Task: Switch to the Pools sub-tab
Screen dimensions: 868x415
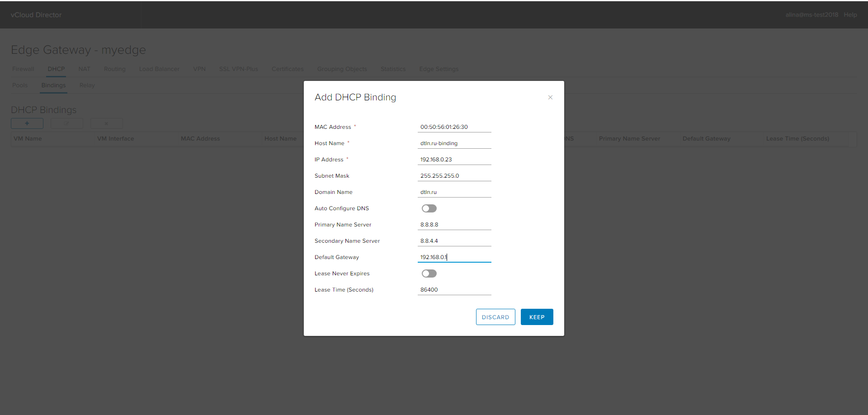Action: pyautogui.click(x=20, y=85)
